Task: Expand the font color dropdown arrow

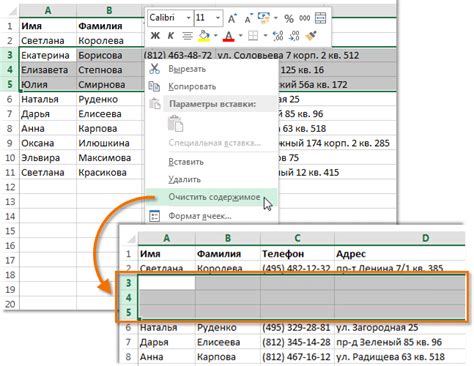Action: 240,35
